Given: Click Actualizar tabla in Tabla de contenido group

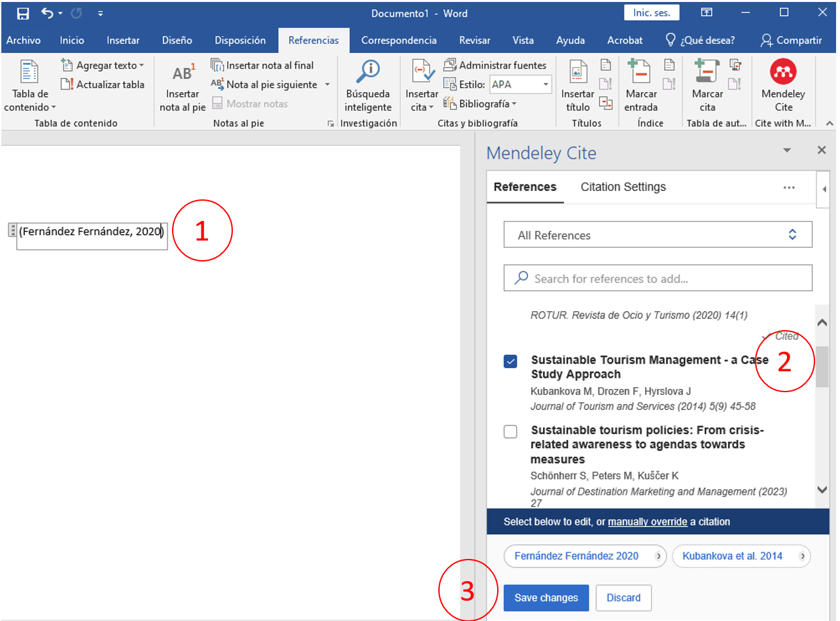Looking at the screenshot, I should coord(102,84).
